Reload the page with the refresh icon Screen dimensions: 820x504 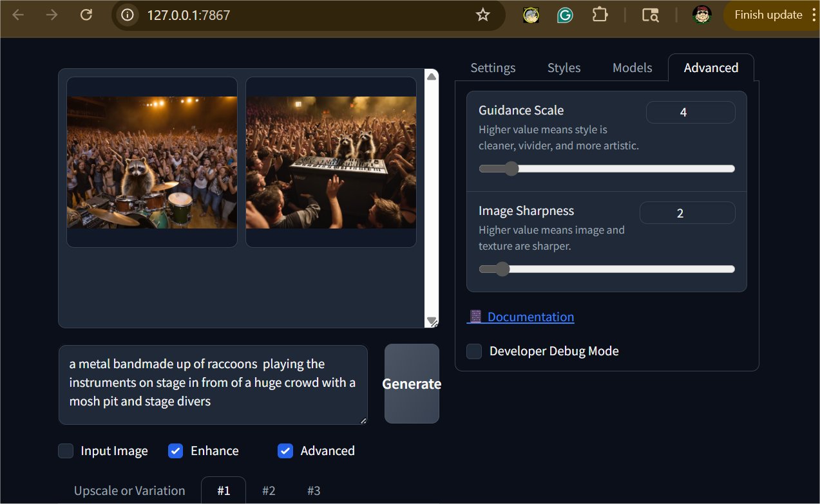86,15
